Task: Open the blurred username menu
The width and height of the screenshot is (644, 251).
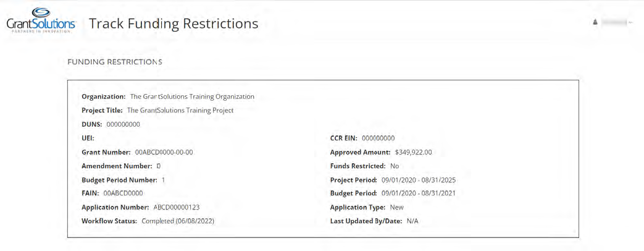Action: (613, 22)
